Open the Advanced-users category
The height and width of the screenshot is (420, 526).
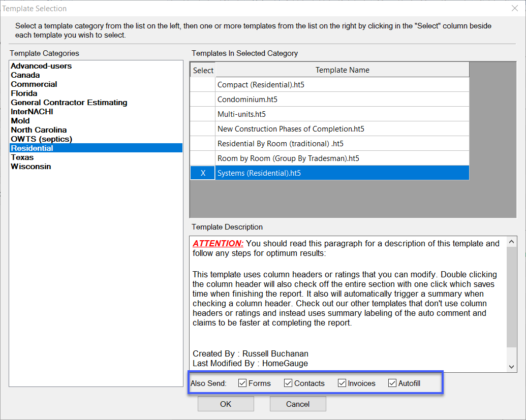[x=41, y=66]
